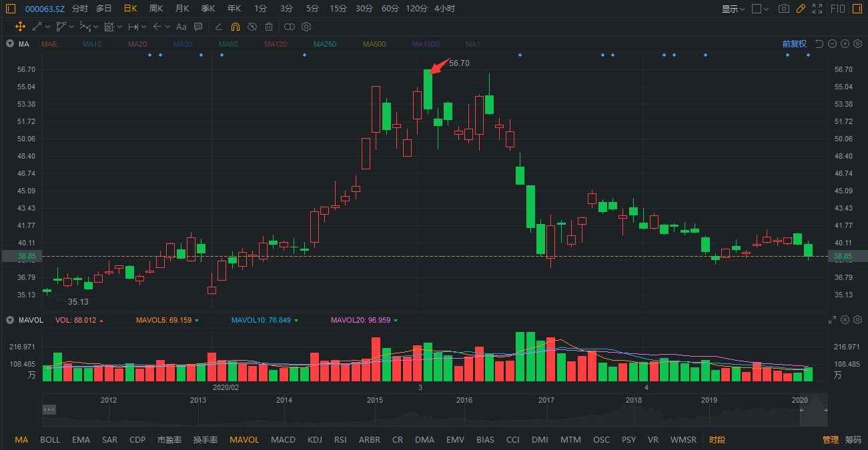The width and height of the screenshot is (868, 450).
Task: Toggle the drawing pencil tool icon
Action: point(801,9)
